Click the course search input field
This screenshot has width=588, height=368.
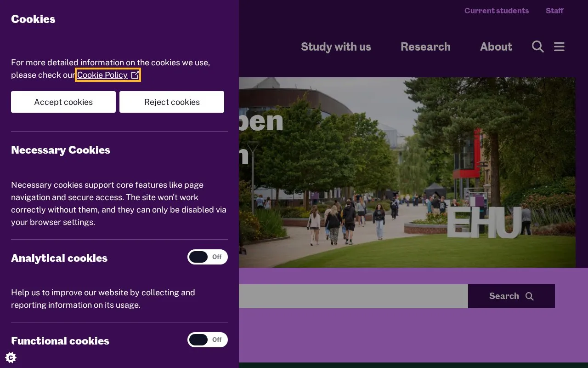point(353,296)
